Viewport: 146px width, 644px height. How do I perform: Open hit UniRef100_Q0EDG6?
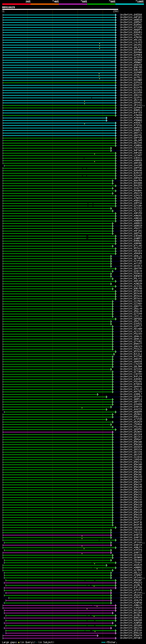pos(131,15)
